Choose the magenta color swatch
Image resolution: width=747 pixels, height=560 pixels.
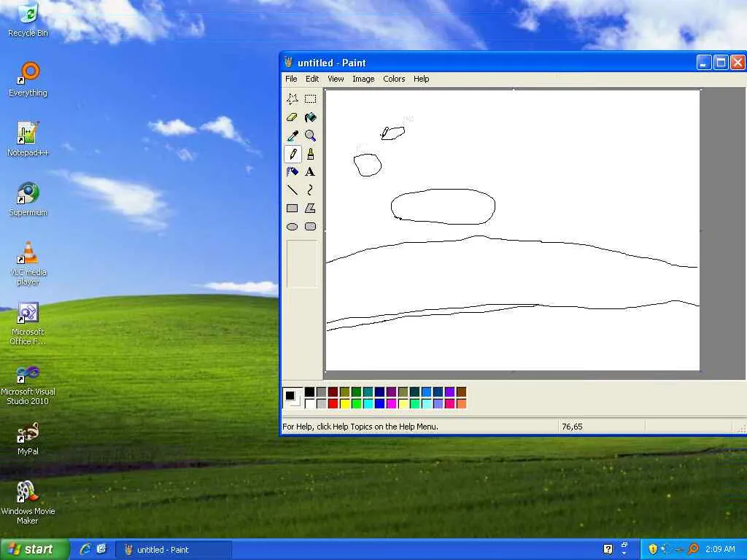point(392,404)
